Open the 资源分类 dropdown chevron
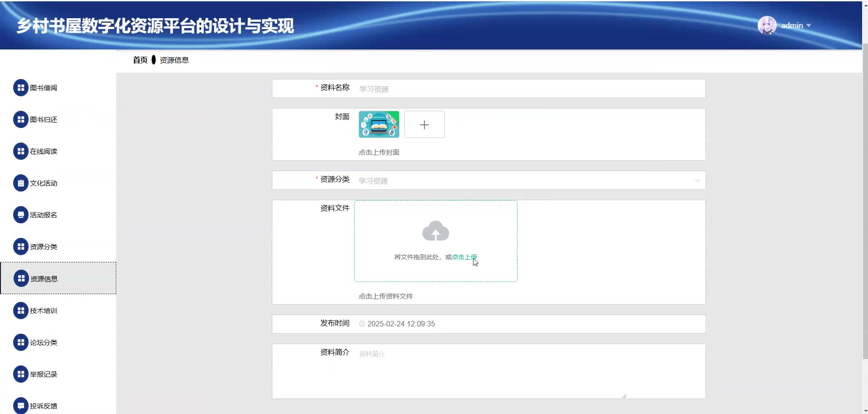 (x=697, y=181)
